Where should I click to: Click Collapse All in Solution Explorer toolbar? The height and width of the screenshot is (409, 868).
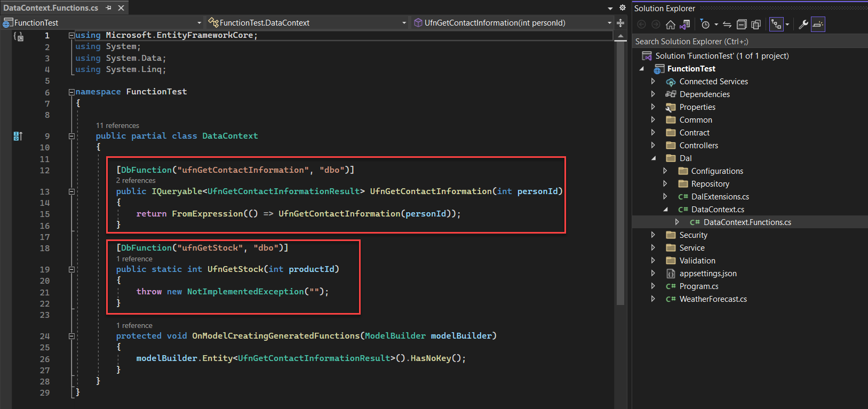tap(742, 25)
